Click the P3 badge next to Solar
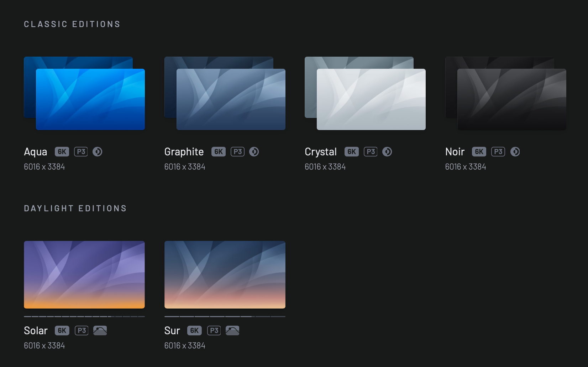 [x=82, y=330]
